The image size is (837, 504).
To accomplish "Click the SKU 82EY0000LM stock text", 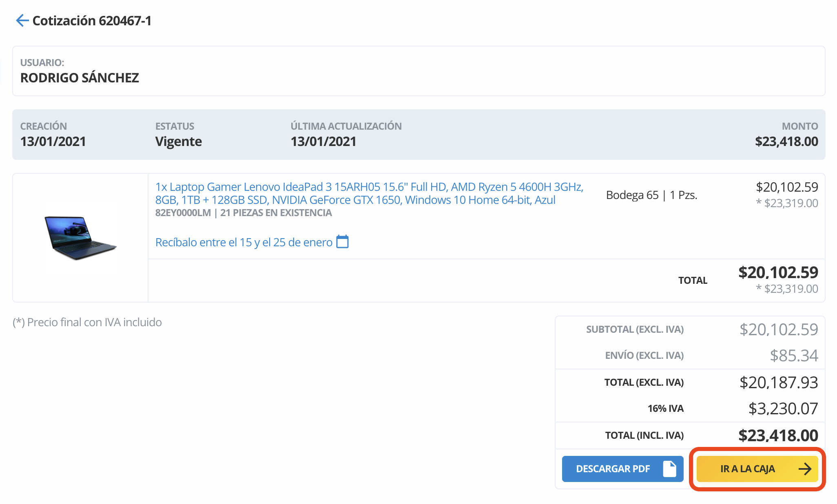I will (243, 213).
